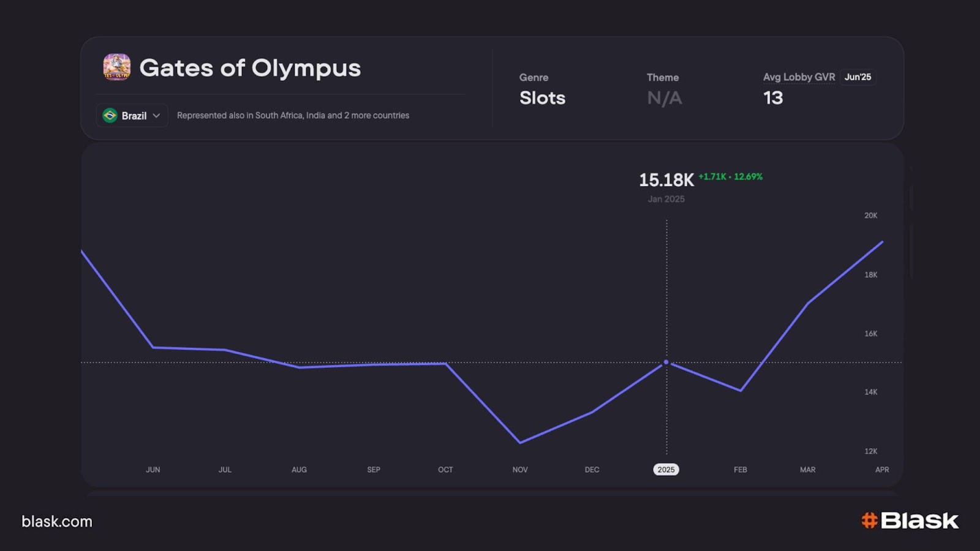Click the 12K y-axis label

871,451
